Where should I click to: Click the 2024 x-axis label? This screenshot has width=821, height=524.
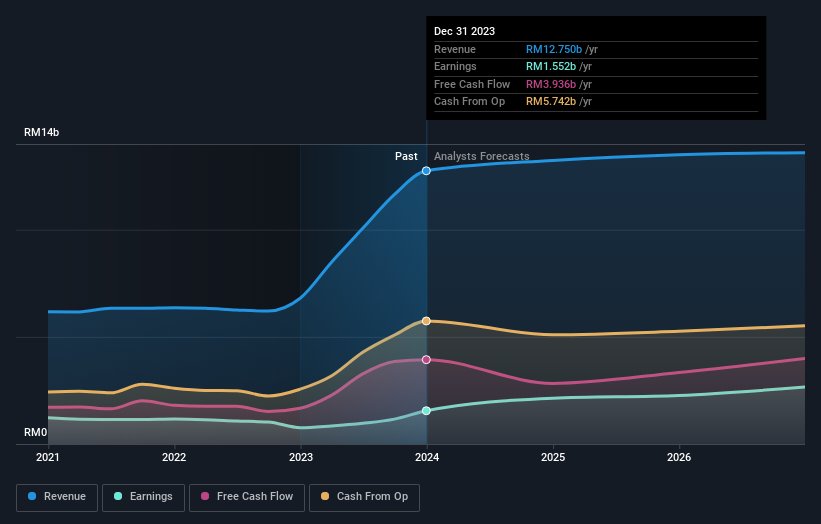pyautogui.click(x=427, y=457)
